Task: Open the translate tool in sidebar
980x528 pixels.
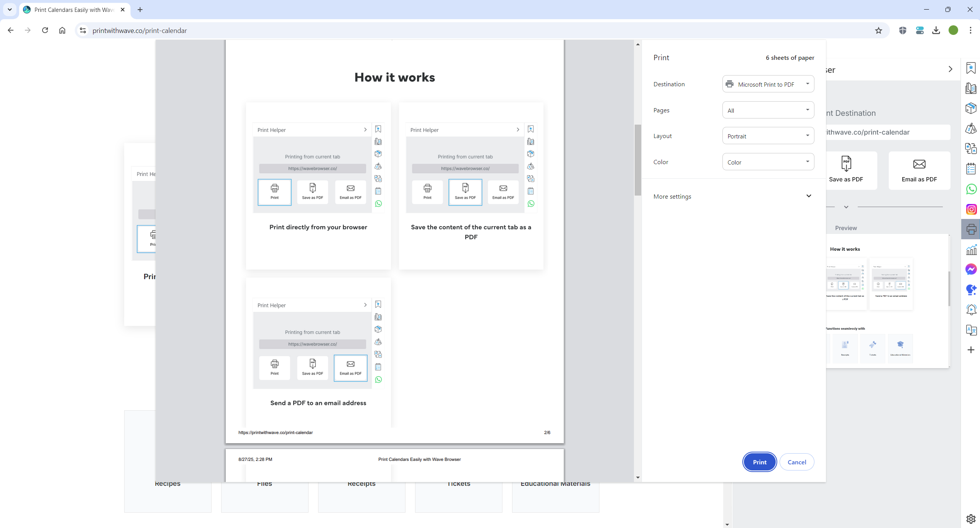Action: (971, 330)
